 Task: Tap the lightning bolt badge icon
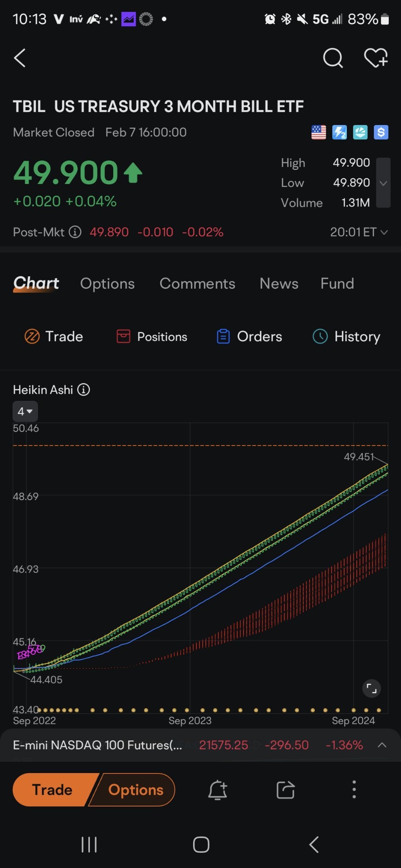pos(339,132)
